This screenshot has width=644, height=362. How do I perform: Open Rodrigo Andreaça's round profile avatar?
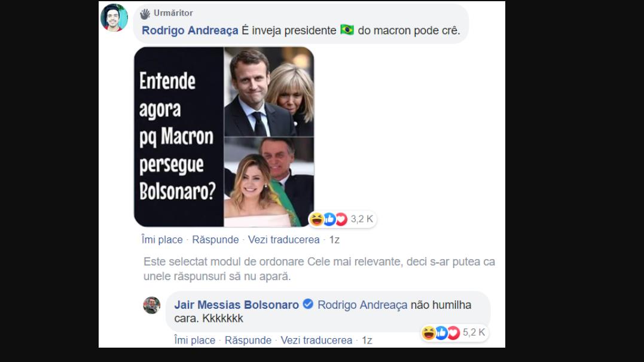(114, 18)
